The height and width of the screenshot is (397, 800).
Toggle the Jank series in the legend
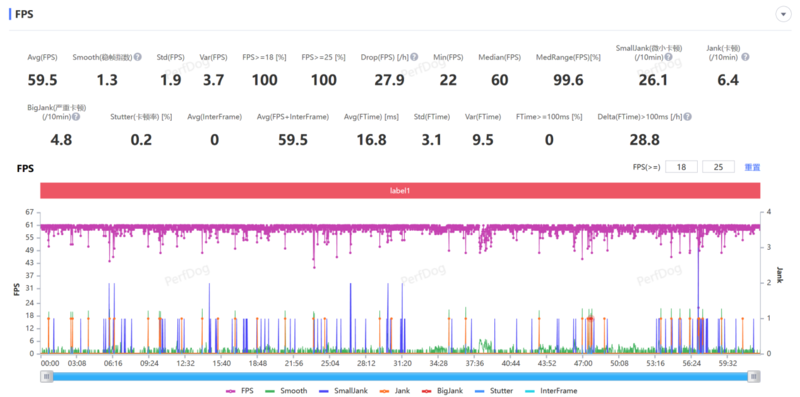(394, 391)
